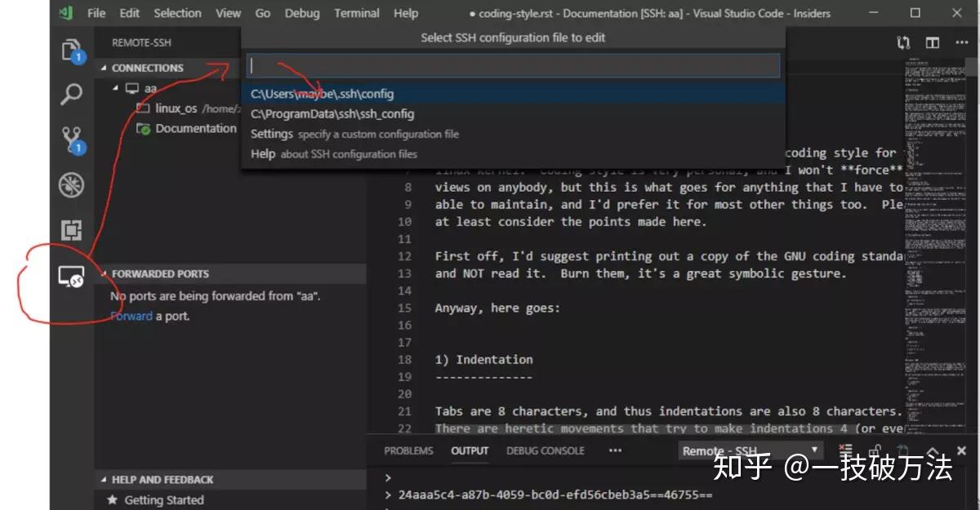980x510 pixels.
Task: Switch to the DEBUG CONSOLE panel tab
Action: click(x=546, y=450)
